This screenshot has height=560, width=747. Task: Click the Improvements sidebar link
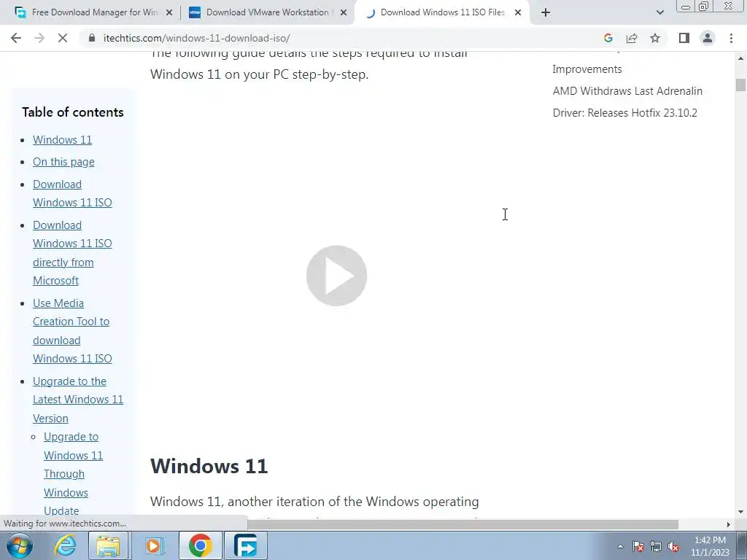[x=587, y=69]
